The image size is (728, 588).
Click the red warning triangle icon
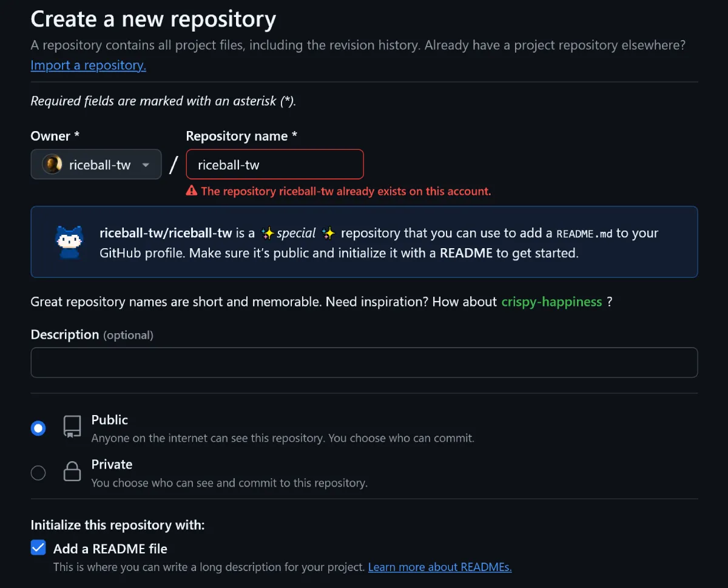coord(192,191)
